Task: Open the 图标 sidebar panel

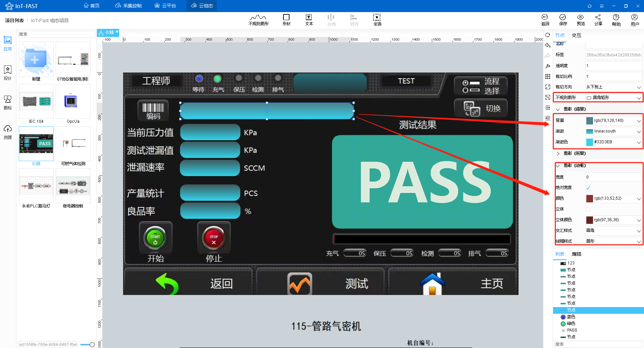Action: click(8, 102)
